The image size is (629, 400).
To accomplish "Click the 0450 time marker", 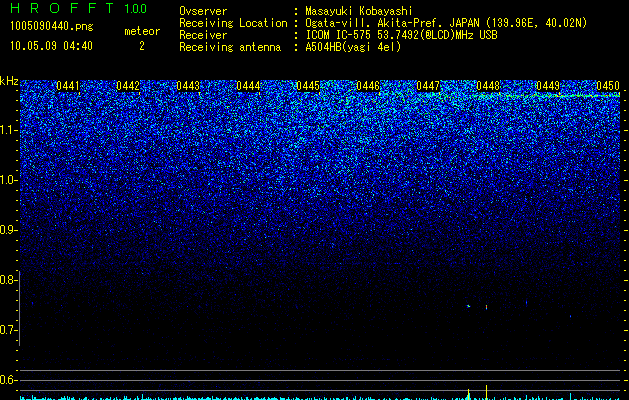I will 608,86.
